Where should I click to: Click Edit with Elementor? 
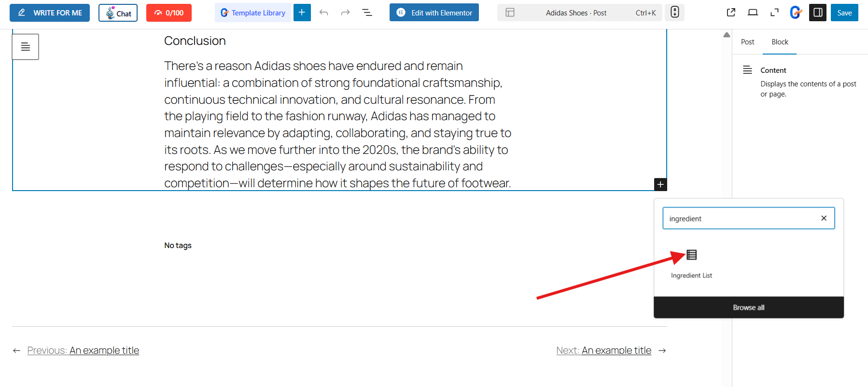tap(434, 13)
